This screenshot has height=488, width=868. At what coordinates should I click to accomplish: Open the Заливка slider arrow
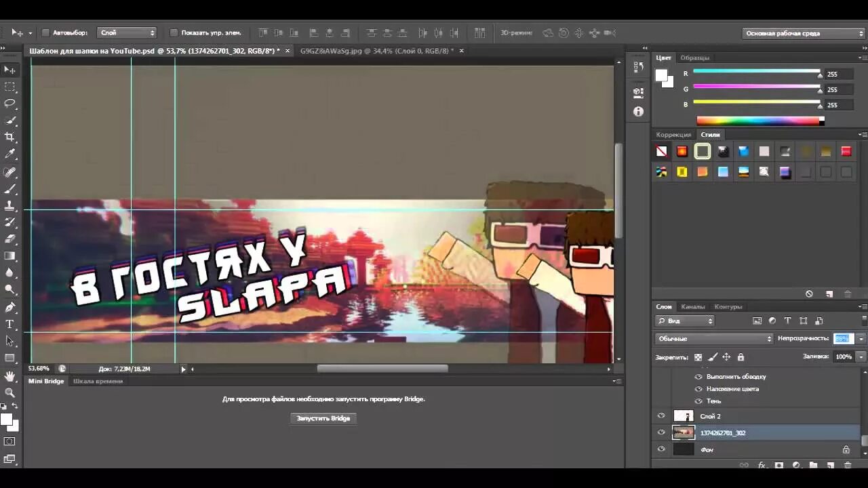click(x=861, y=356)
